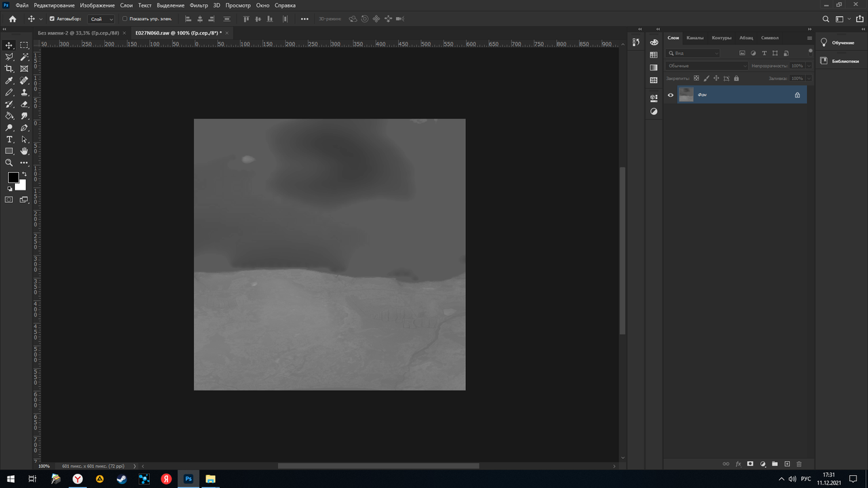Open the Adjustments panel icon

pyautogui.click(x=654, y=111)
